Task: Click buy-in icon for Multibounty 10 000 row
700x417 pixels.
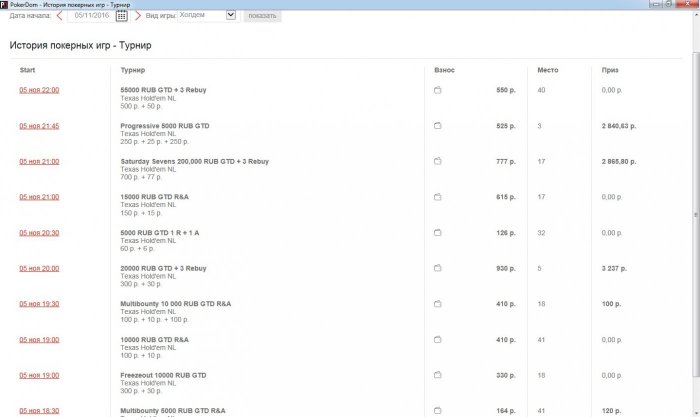Action: 438,304
